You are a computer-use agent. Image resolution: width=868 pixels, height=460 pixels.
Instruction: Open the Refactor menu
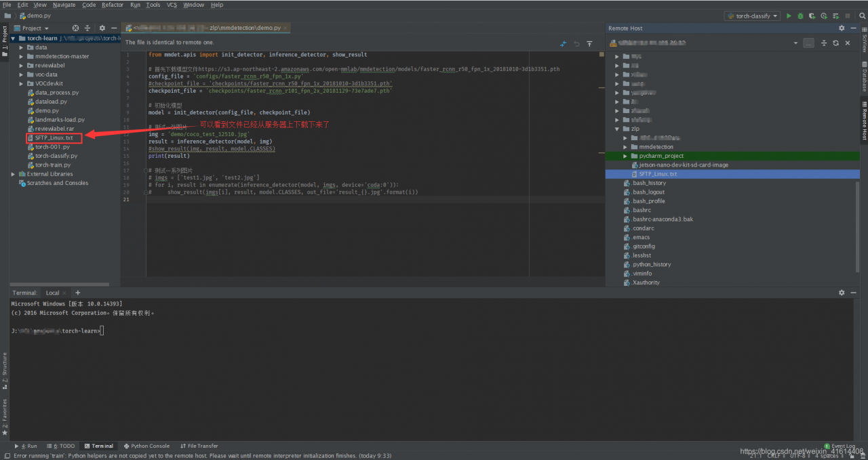pyautogui.click(x=113, y=5)
